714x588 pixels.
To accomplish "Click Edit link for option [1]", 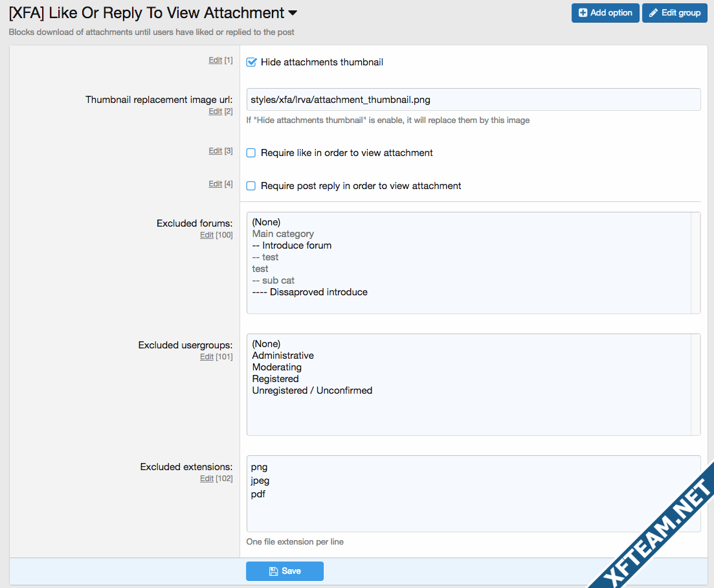I will 216,60.
